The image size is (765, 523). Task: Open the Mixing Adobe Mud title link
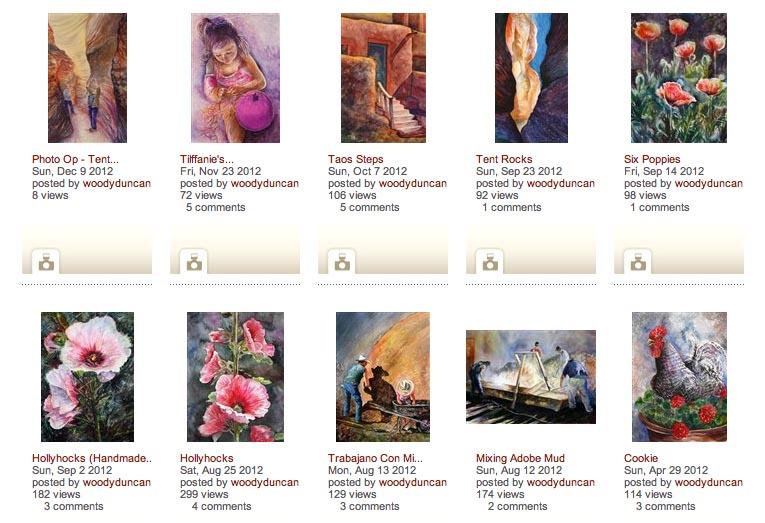(x=520, y=458)
